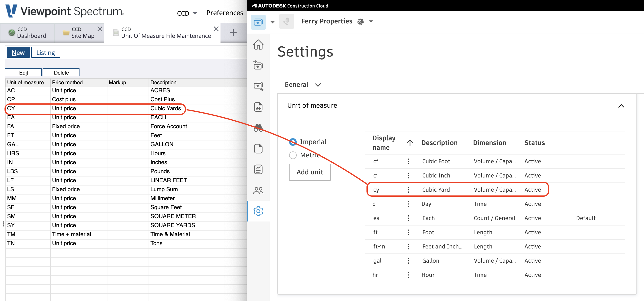Click the Add unit button

[310, 172]
